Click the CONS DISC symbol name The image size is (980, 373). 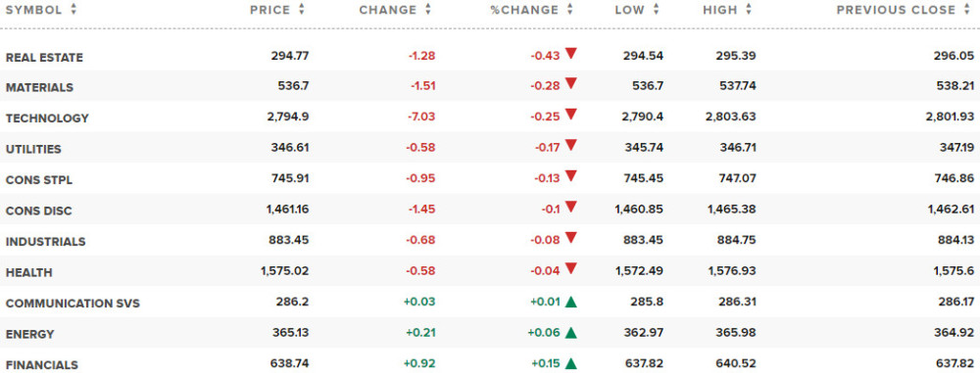pyautogui.click(x=39, y=211)
